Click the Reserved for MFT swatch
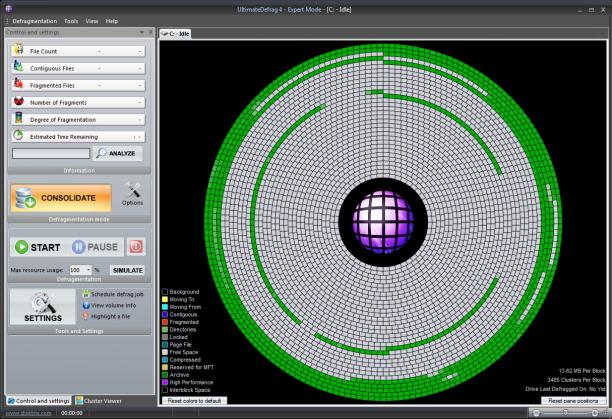612x419 pixels. coord(165,367)
